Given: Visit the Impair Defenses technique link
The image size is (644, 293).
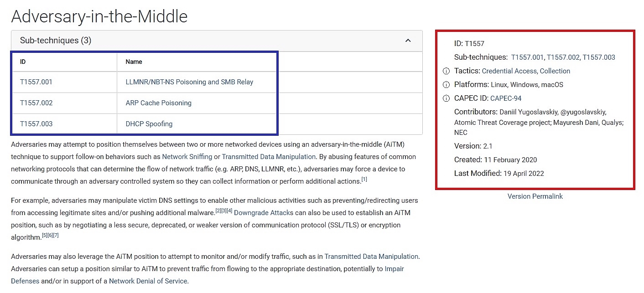Looking at the screenshot, I should coord(394,269).
